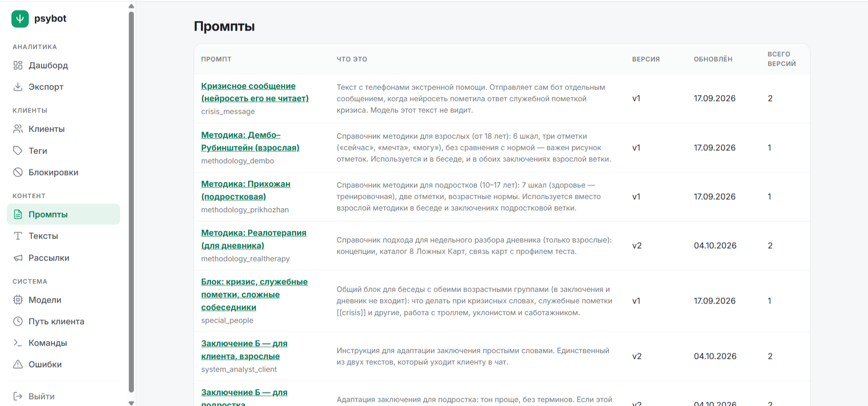This screenshot has height=406, width=868.
Task: Click the sidebar vertical scrollbar thumb
Action: click(x=132, y=202)
